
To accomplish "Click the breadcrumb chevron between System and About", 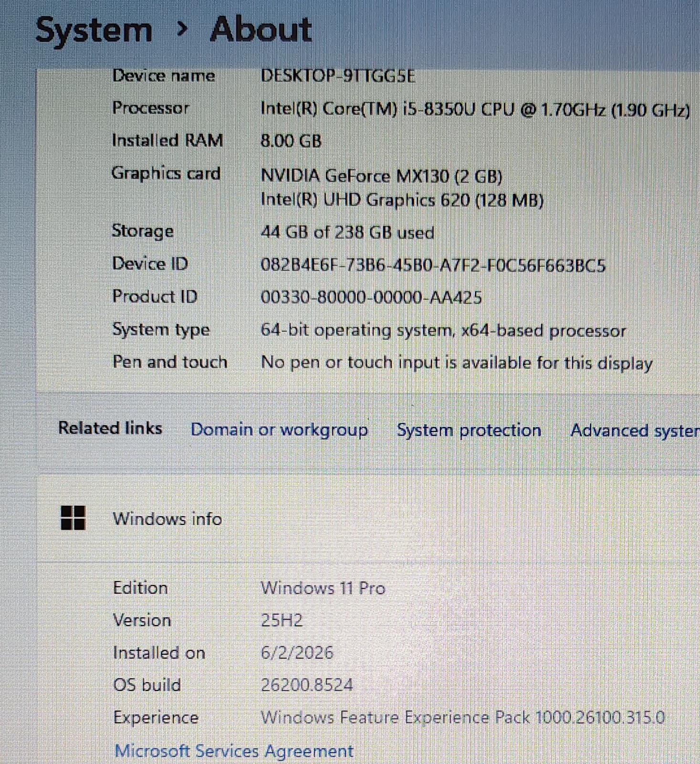I will pos(182,30).
